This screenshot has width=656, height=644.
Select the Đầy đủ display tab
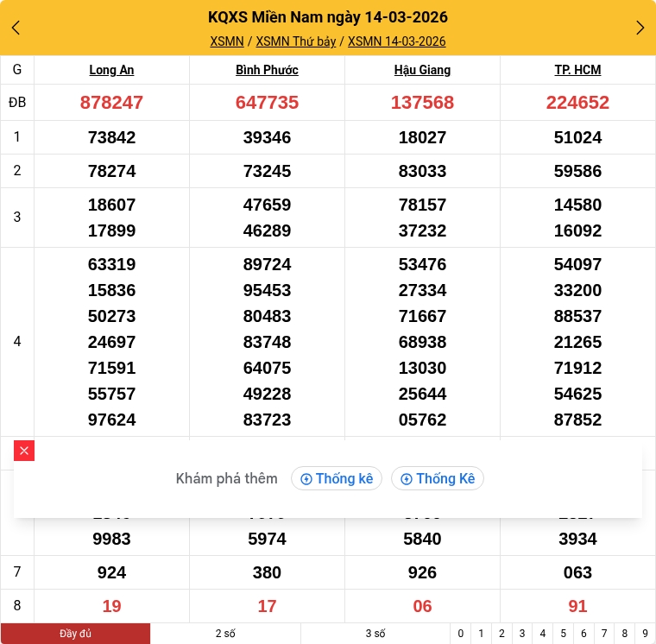tap(75, 634)
